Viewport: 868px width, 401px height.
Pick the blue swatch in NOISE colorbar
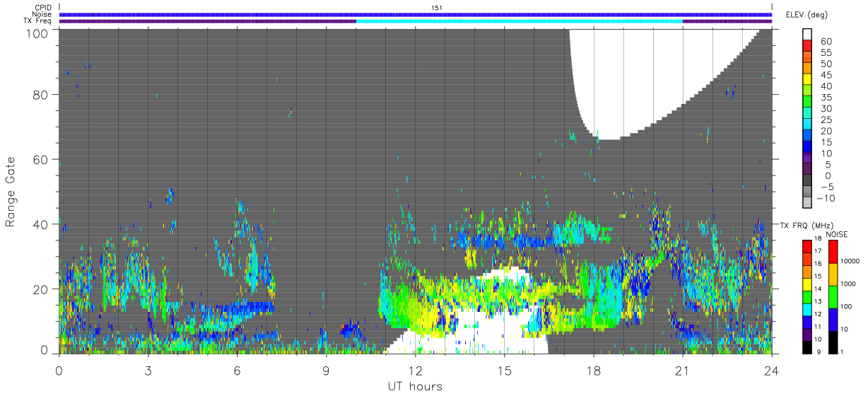point(833,319)
